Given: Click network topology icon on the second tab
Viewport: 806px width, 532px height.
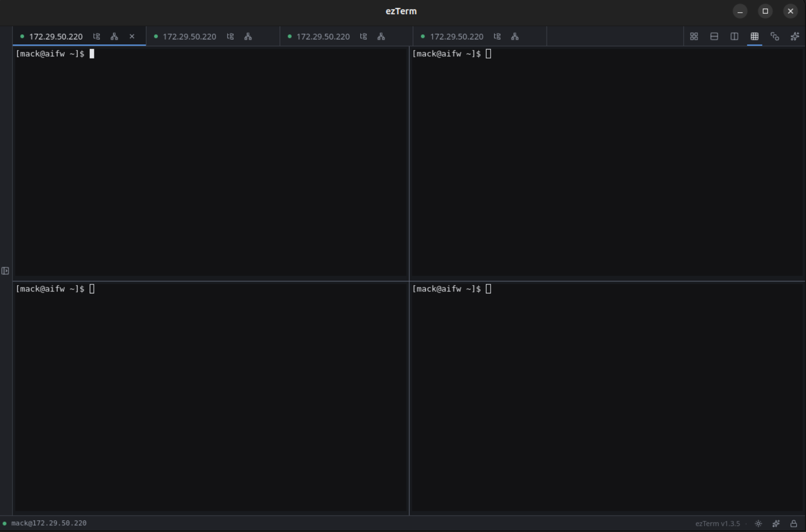Looking at the screenshot, I should [x=248, y=36].
